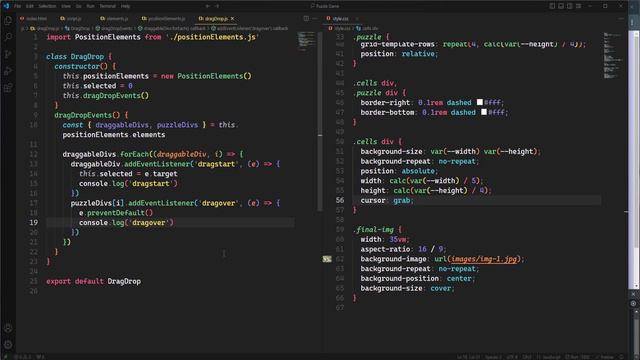The image size is (640, 360).
Task: Change CRLF line ending in status bar
Action: pos(527,357)
